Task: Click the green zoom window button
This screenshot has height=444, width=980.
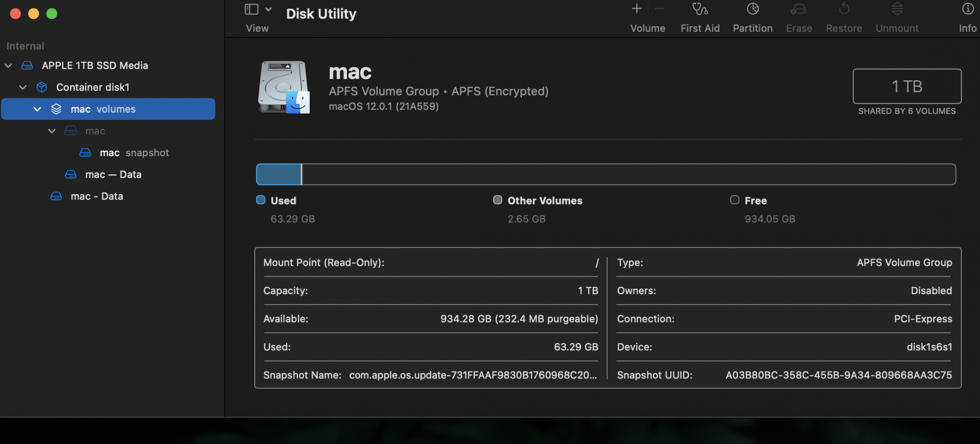Action: 52,14
